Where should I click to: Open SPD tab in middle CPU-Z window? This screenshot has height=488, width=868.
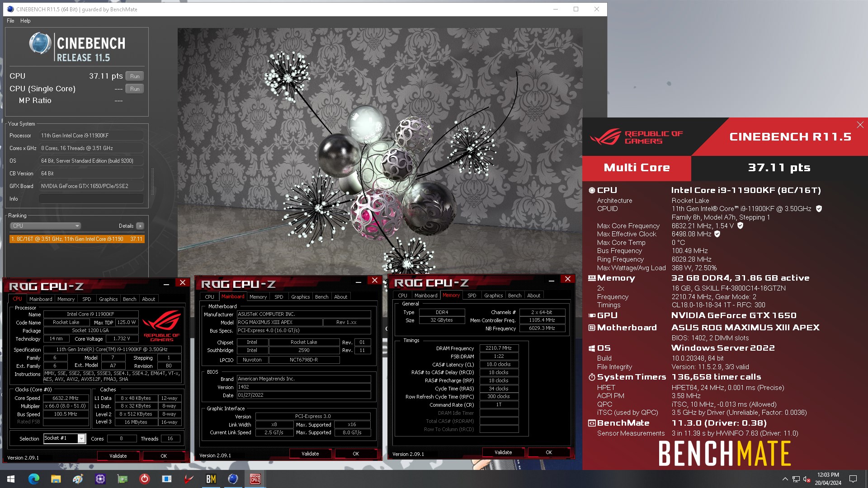pos(279,297)
